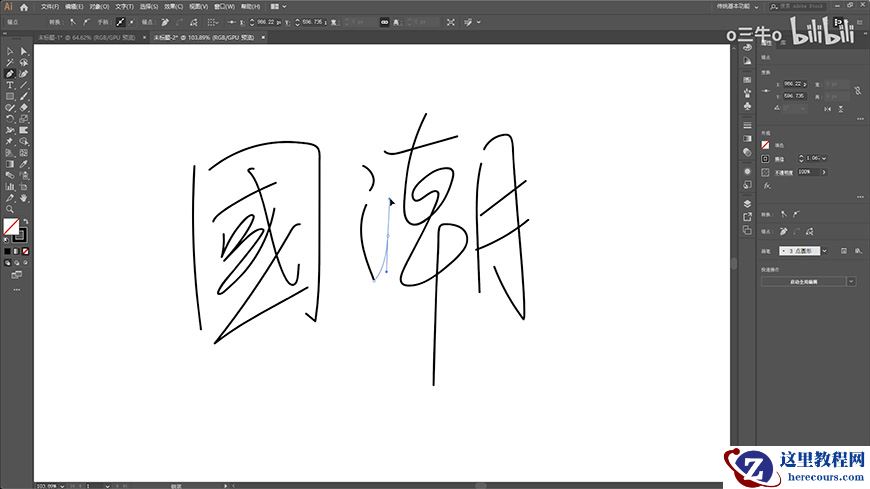Open the 编辑(E) menu
Image resolution: width=870 pixels, height=489 pixels.
click(74, 7)
